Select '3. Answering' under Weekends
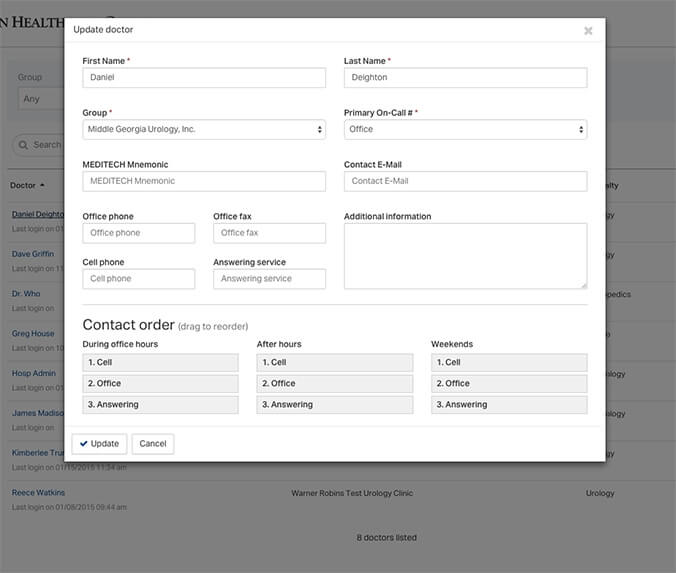Image resolution: width=676 pixels, height=573 pixels. (x=509, y=404)
